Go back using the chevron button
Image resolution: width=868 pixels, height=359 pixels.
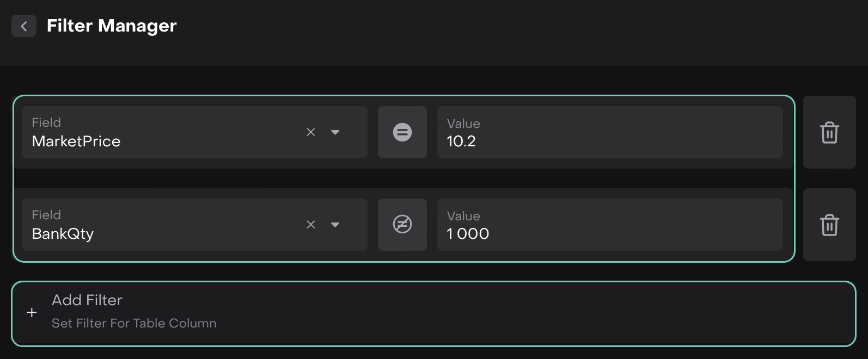(24, 26)
